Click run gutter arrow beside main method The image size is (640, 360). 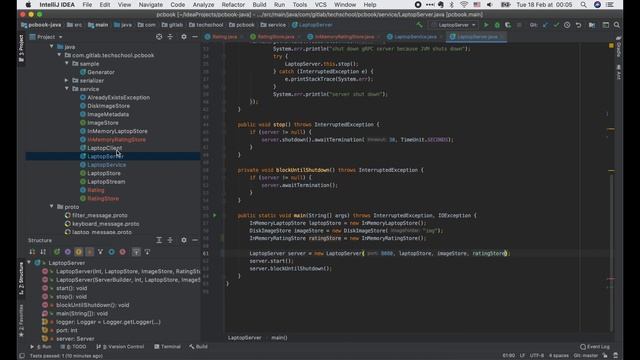[214, 215]
